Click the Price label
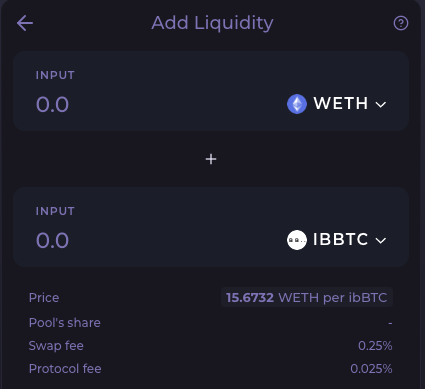Screen dimensions: 425x389 44,297
